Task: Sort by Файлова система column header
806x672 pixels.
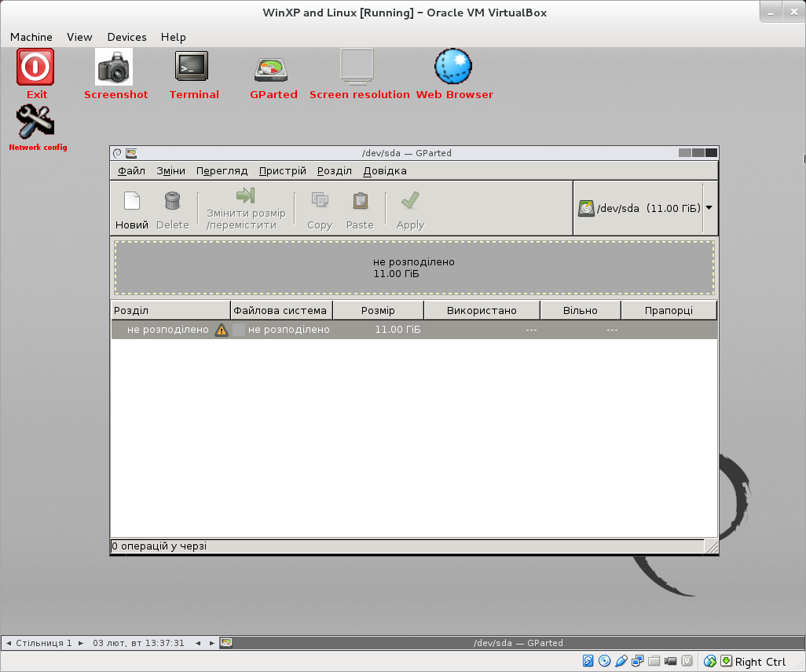Action: [x=280, y=310]
